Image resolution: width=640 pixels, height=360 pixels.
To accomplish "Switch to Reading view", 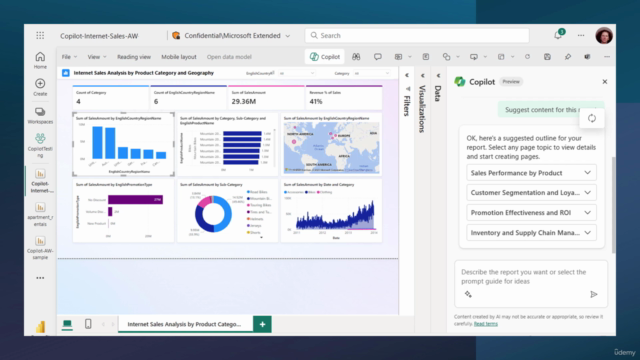I will 134,57.
